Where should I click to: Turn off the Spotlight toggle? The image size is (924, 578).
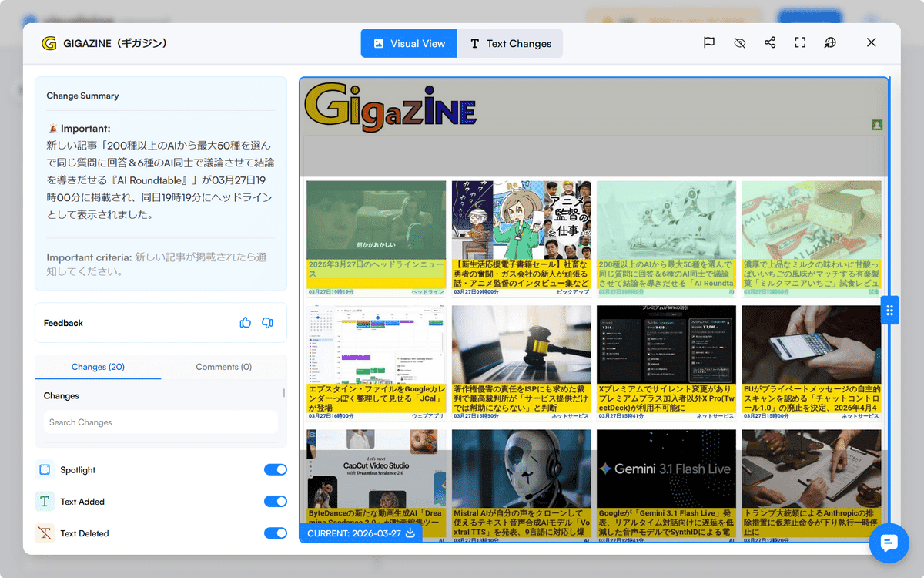(275, 470)
